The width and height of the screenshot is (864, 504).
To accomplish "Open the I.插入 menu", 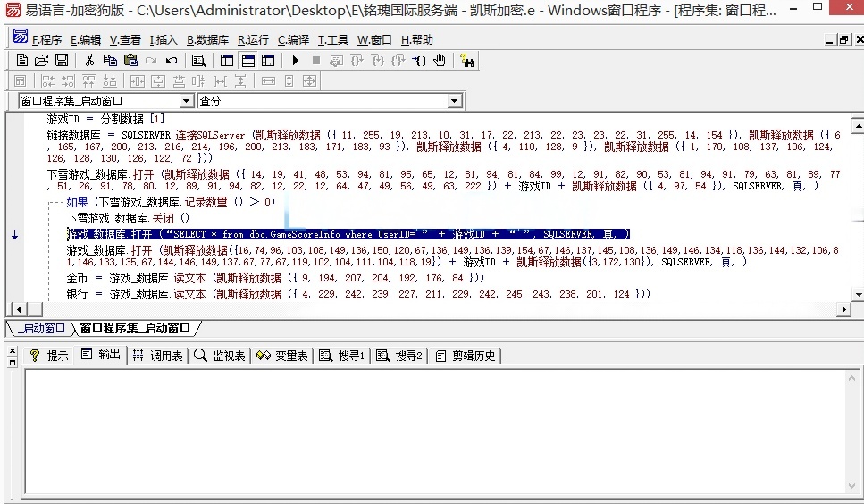I will pyautogui.click(x=164, y=39).
